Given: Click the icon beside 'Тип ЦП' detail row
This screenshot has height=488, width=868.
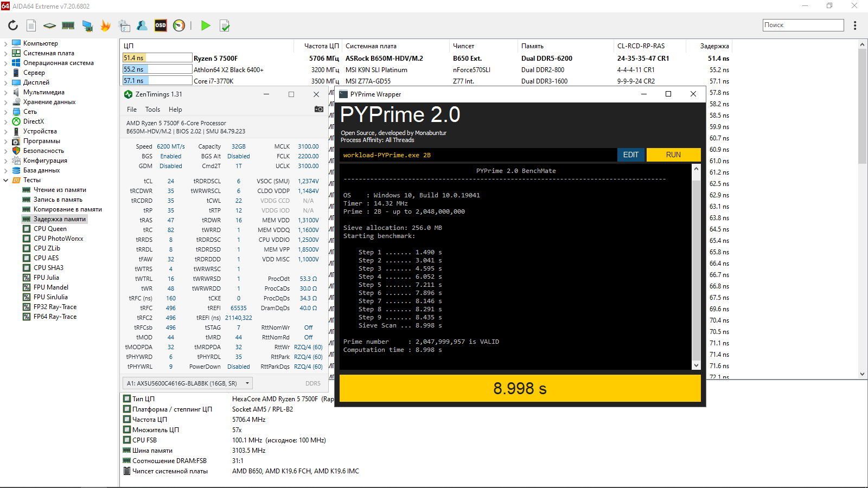Looking at the screenshot, I should click(x=127, y=399).
